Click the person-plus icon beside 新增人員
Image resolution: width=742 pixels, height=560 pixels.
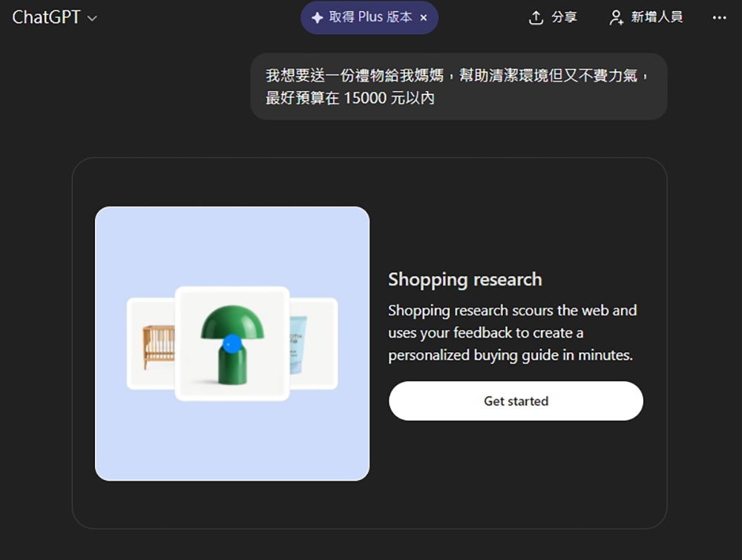tap(616, 17)
